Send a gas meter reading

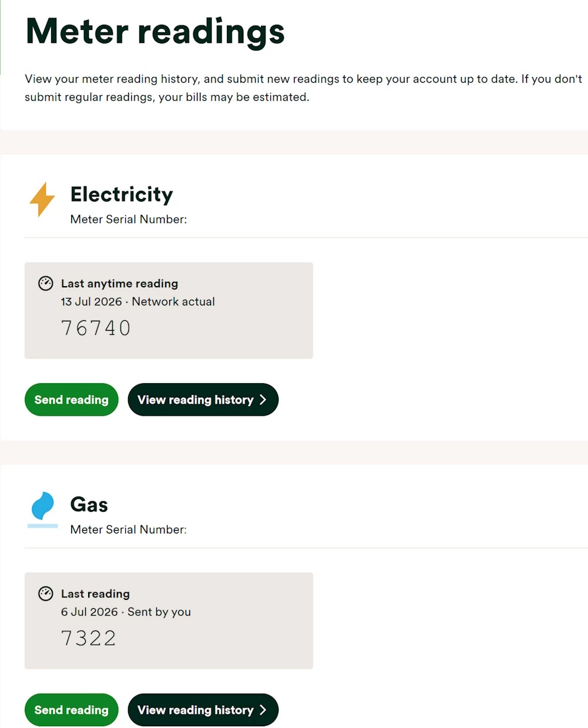coord(71,710)
